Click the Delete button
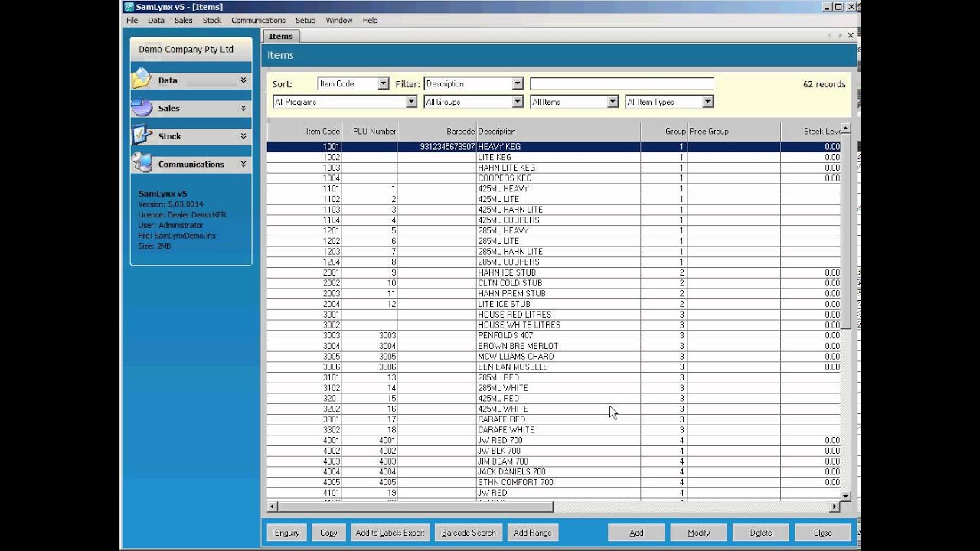This screenshot has width=980, height=551. [760, 533]
